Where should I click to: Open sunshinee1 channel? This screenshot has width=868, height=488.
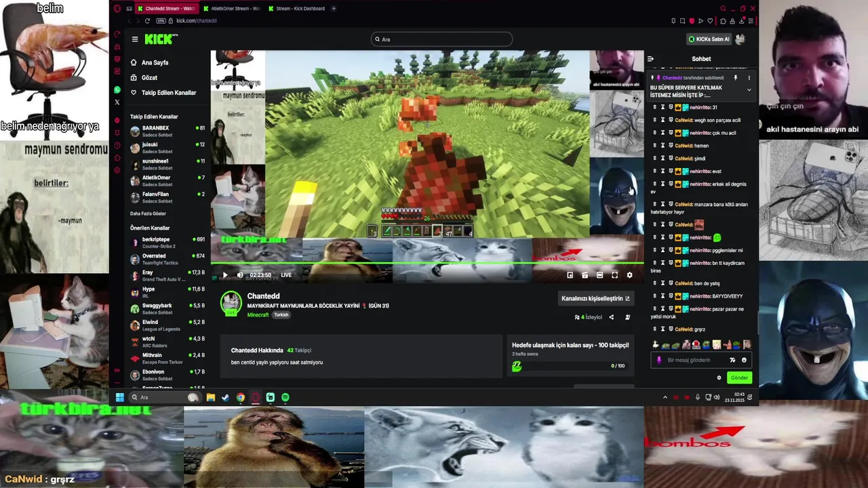[x=167, y=164]
